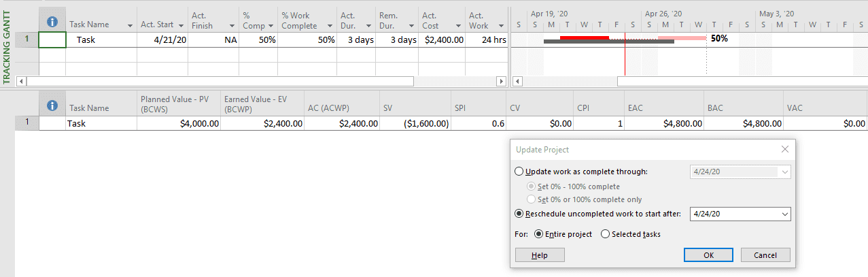Close the Update Project dialog

click(x=784, y=149)
